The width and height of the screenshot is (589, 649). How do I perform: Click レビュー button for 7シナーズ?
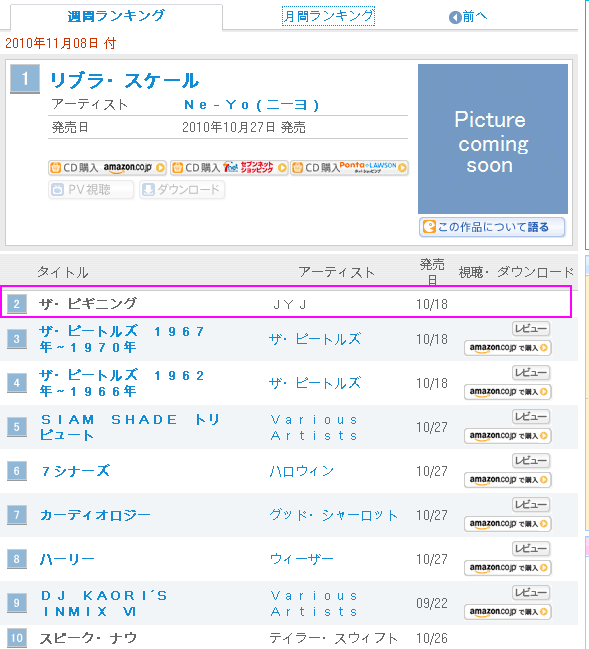[531, 460]
